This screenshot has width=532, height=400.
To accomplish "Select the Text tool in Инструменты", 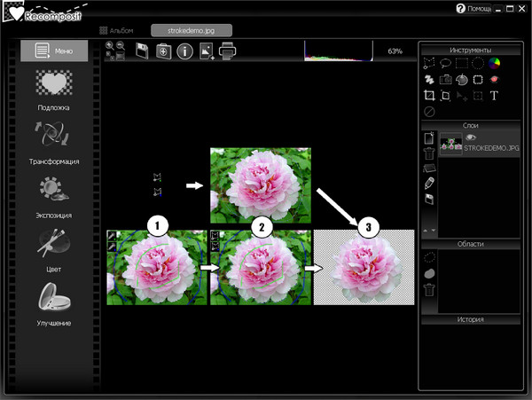I will click(x=494, y=95).
